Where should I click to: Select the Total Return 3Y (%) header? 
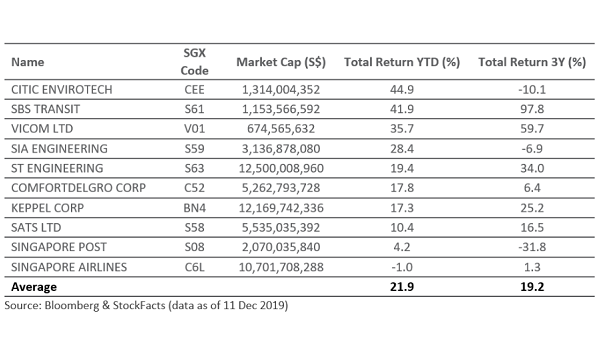pos(532,62)
